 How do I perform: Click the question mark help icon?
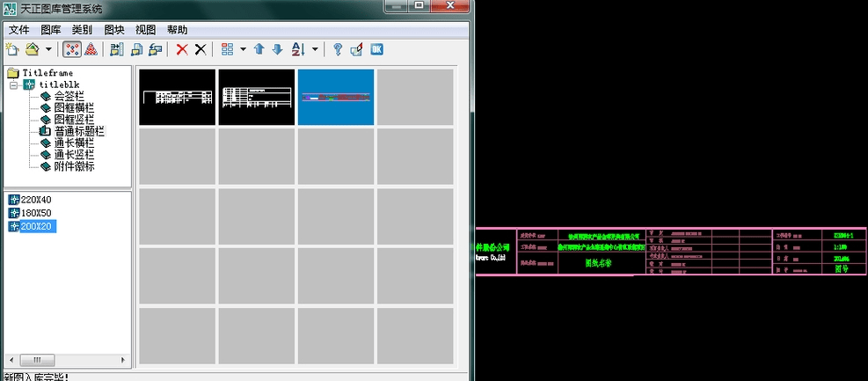point(338,49)
